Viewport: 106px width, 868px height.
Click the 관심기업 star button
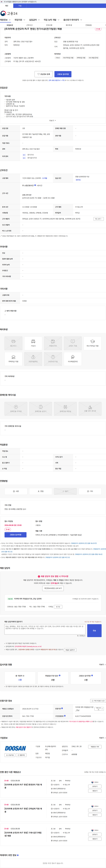pos(10,755)
